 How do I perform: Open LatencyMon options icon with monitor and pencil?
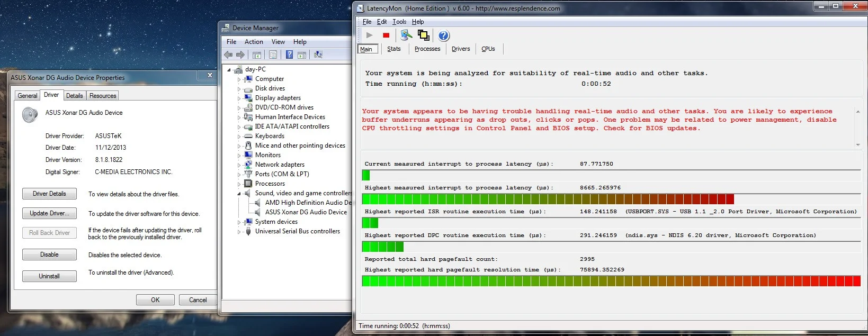pyautogui.click(x=406, y=35)
